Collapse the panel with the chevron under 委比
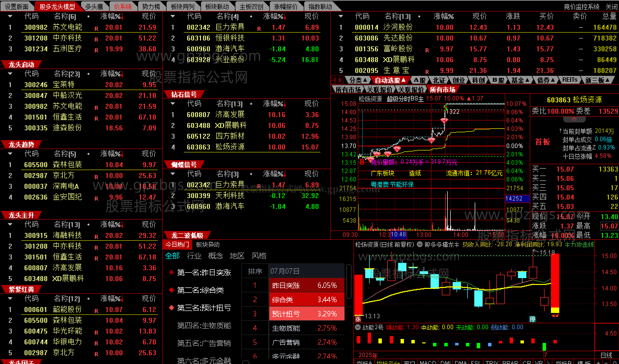The image size is (619, 364). click(x=574, y=119)
